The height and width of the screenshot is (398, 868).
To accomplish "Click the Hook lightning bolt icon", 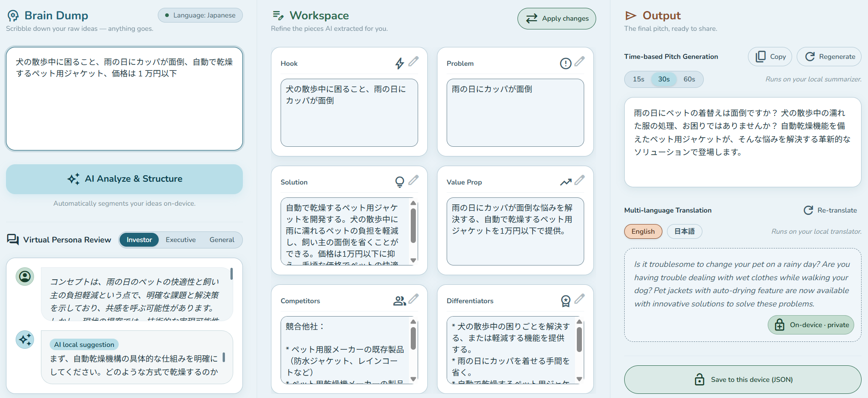I will click(x=400, y=63).
